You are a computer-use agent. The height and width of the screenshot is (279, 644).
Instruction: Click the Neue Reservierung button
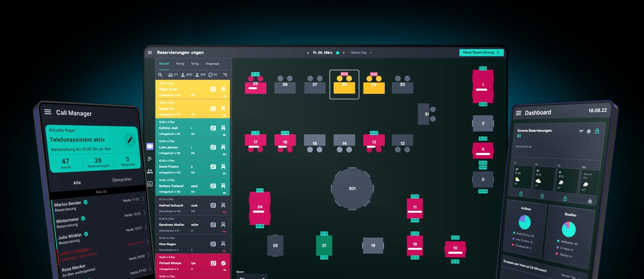[x=481, y=53]
